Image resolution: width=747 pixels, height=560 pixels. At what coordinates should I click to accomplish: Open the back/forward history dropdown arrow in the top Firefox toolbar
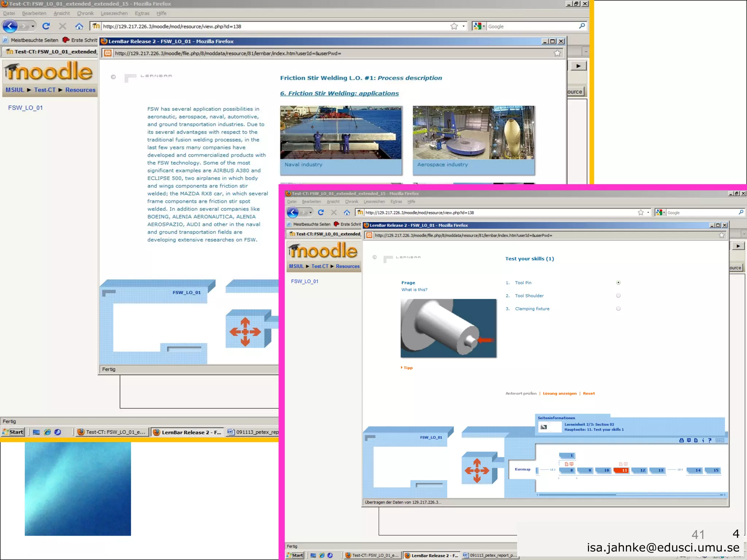33,26
